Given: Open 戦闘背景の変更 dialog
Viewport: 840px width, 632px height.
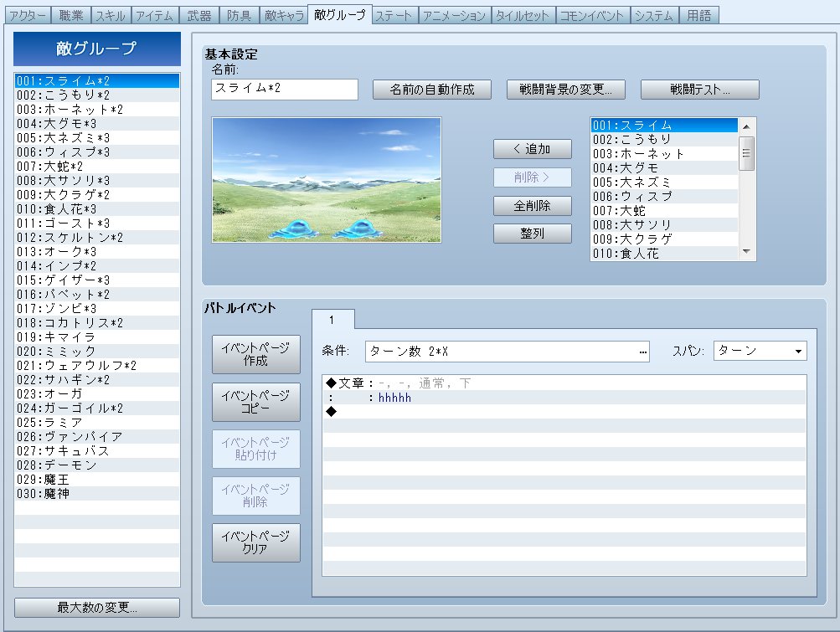Looking at the screenshot, I should click(566, 90).
